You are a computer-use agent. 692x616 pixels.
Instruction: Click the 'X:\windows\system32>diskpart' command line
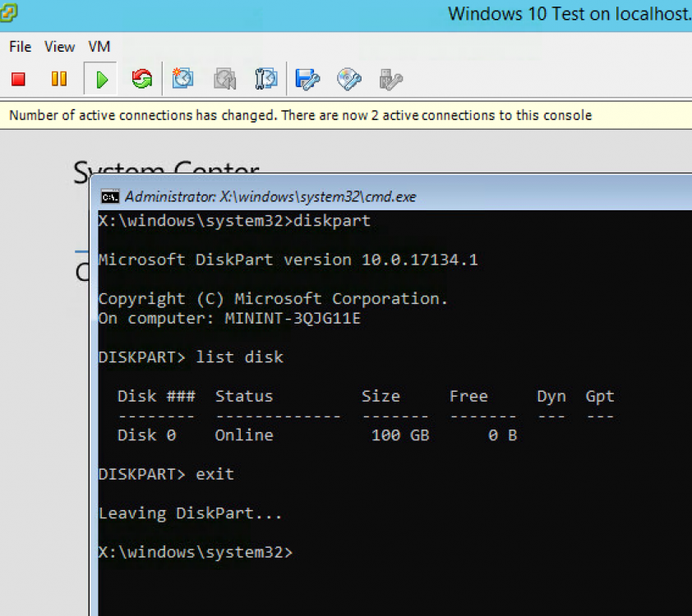click(x=234, y=220)
